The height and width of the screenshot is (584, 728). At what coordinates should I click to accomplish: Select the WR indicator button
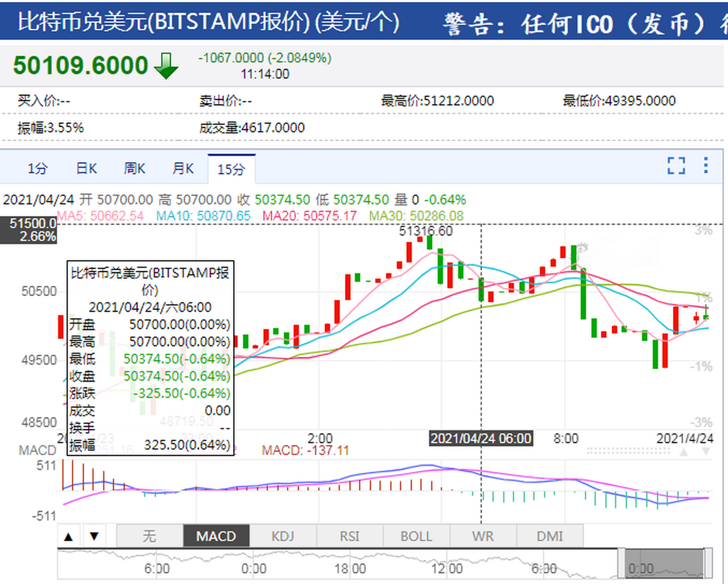[483, 536]
